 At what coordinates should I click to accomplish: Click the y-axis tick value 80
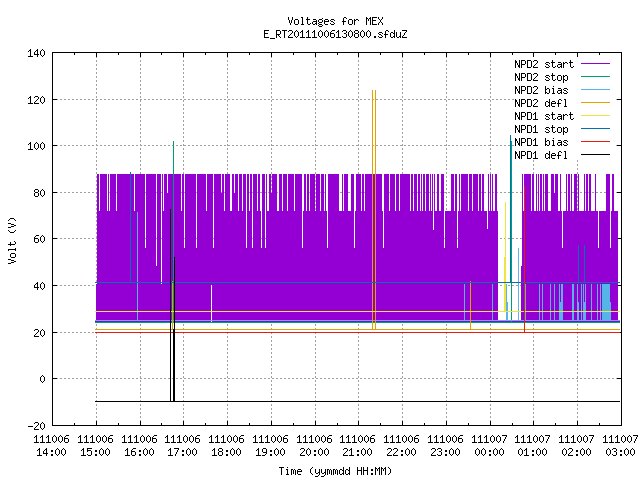click(x=39, y=193)
